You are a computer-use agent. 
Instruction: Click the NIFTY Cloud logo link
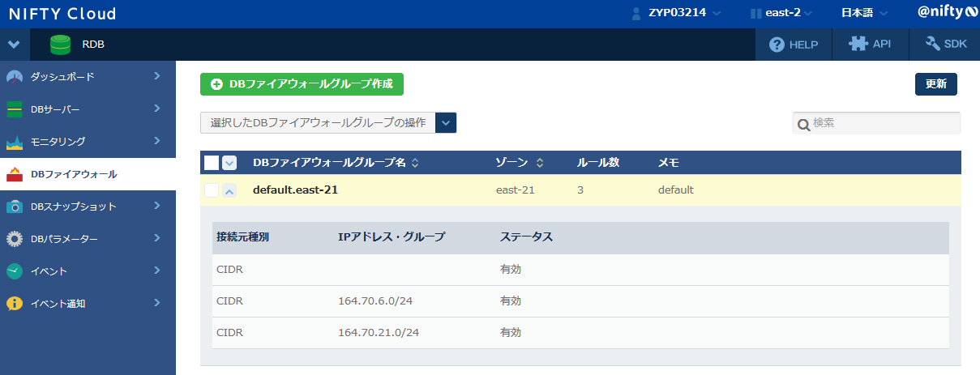click(62, 14)
